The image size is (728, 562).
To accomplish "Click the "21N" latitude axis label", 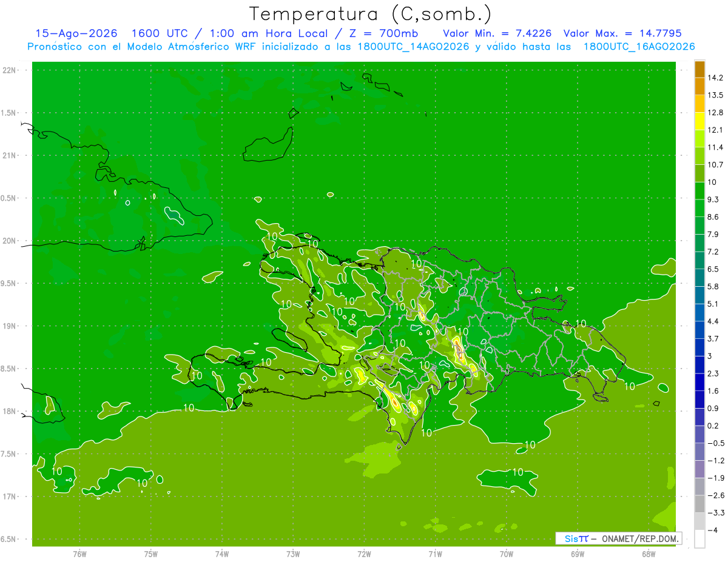I will [9, 156].
